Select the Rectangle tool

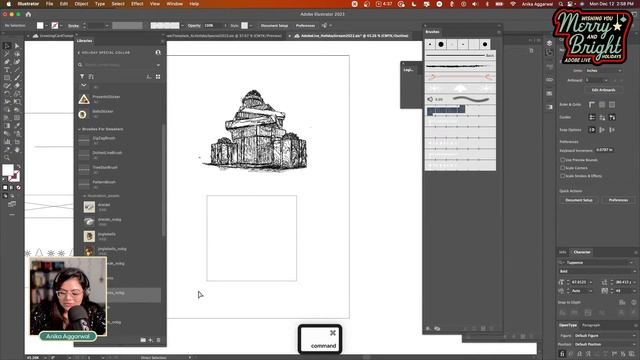coord(7,78)
